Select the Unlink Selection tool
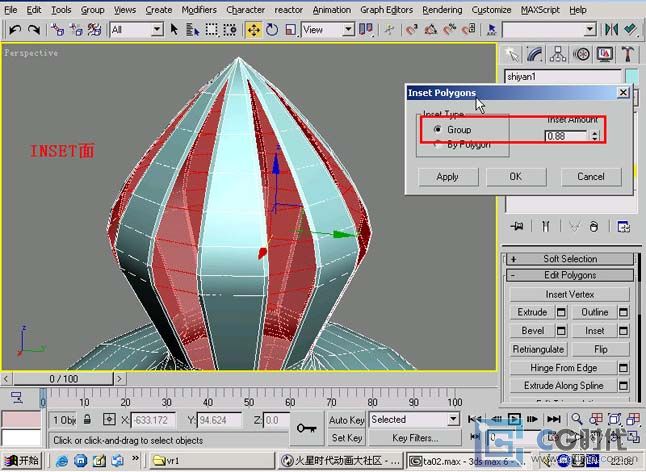The height and width of the screenshot is (472, 646). click(x=76, y=30)
